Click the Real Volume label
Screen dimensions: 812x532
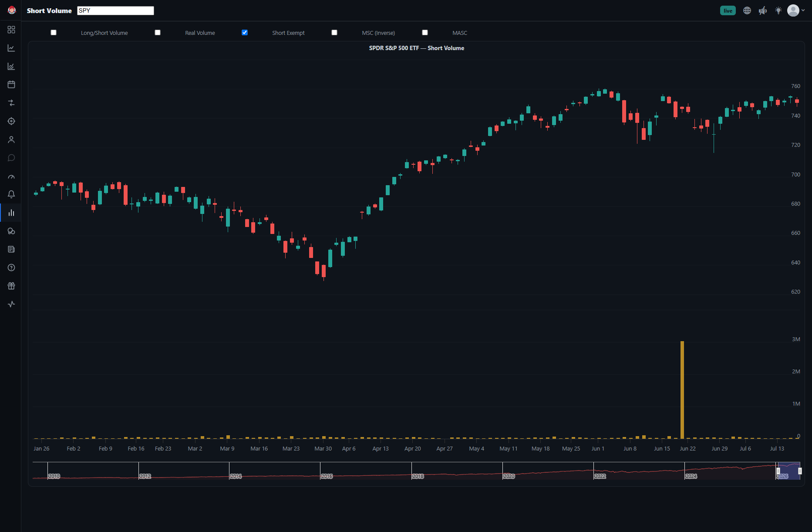[200, 33]
